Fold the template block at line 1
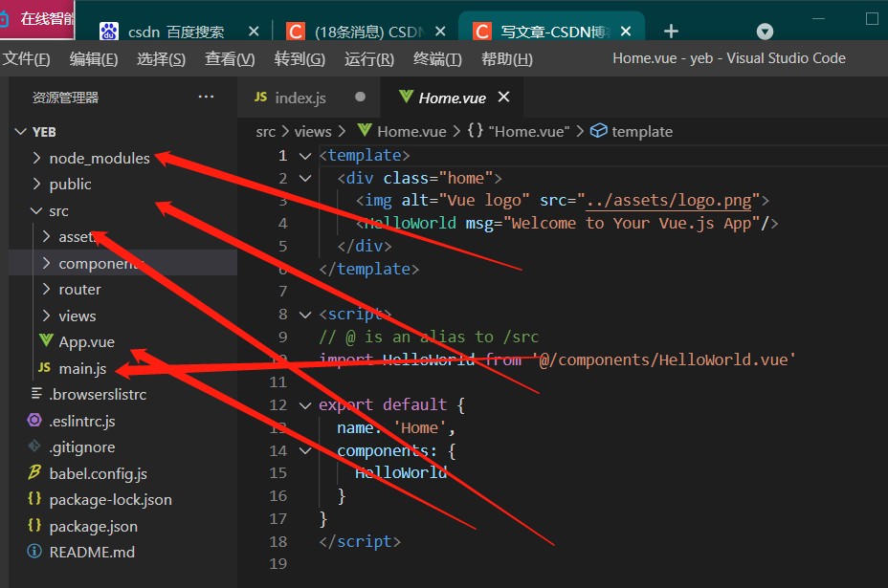 click(305, 156)
